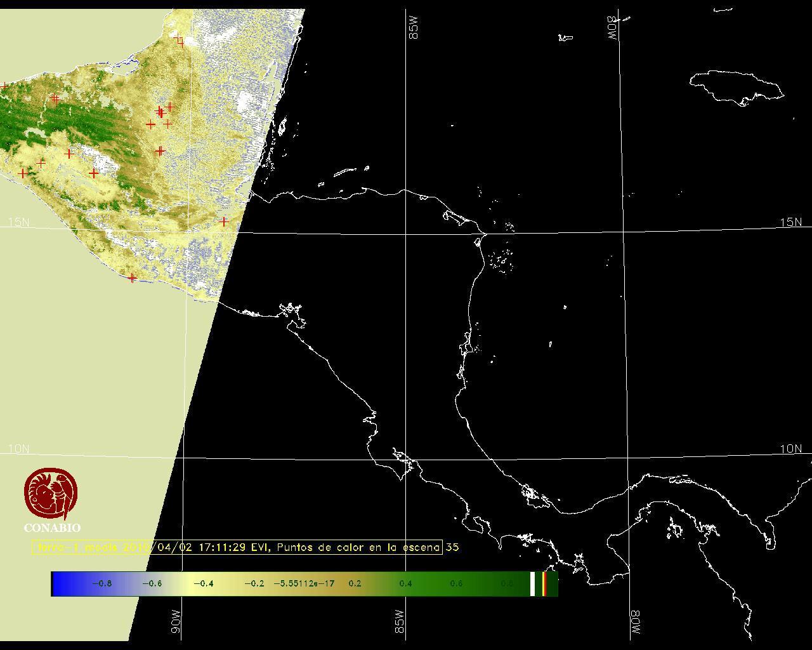
Task: Click the hotspot cross just above the 15N line
Action: click(224, 222)
